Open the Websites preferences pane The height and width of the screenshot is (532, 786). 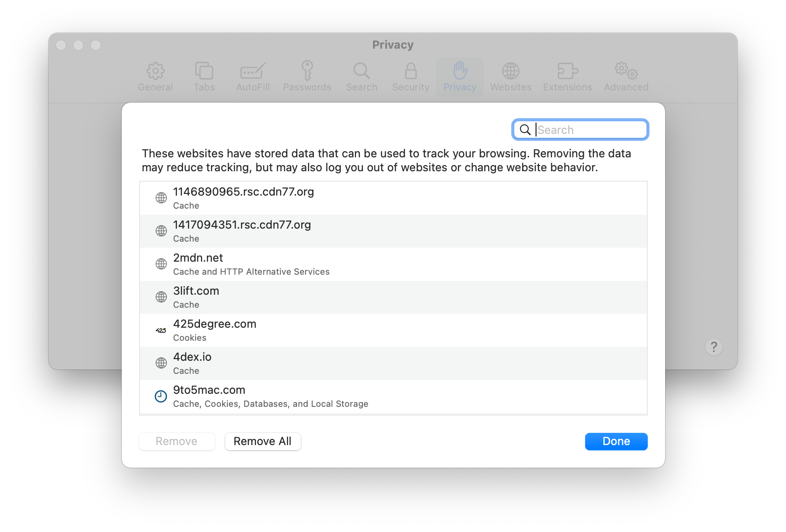point(510,76)
